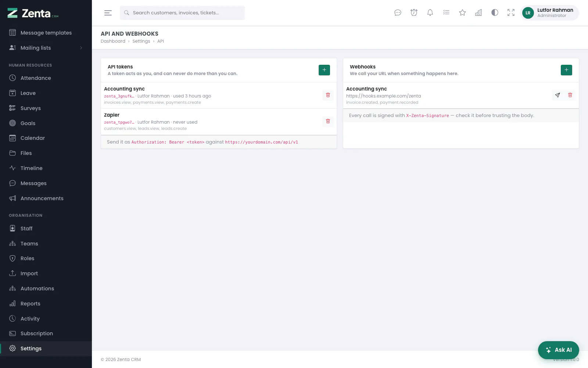The width and height of the screenshot is (588, 368).
Task: Open the Activity log
Action: coord(46,319)
